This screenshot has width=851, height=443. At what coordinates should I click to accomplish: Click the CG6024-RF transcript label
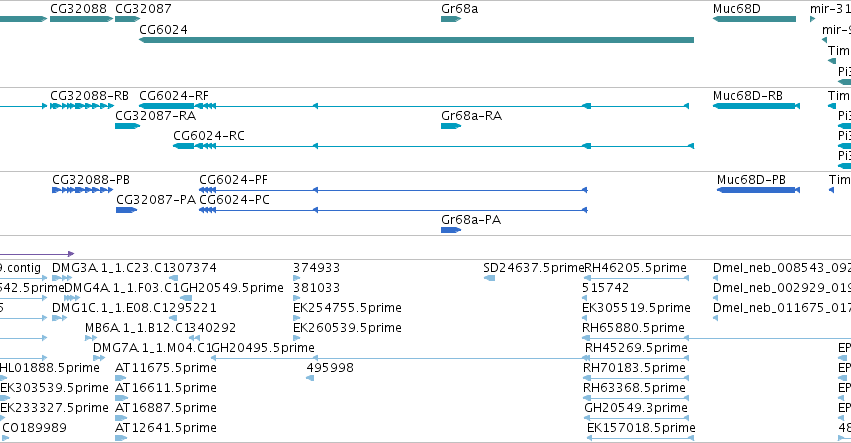pos(174,96)
